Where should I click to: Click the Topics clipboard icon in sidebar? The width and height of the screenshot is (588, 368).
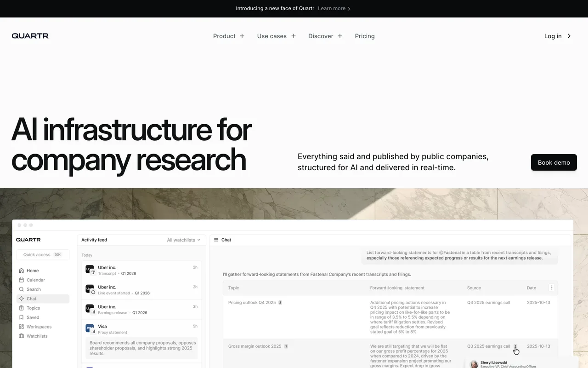(22, 308)
